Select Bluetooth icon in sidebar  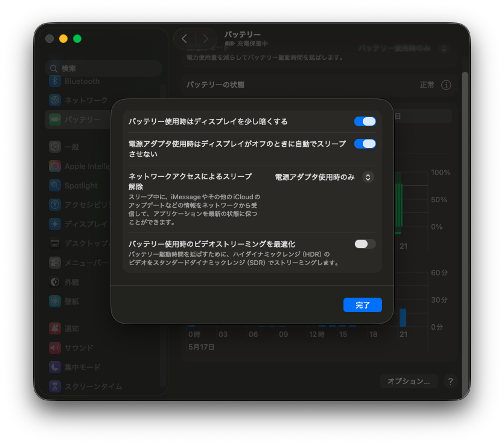[x=55, y=81]
